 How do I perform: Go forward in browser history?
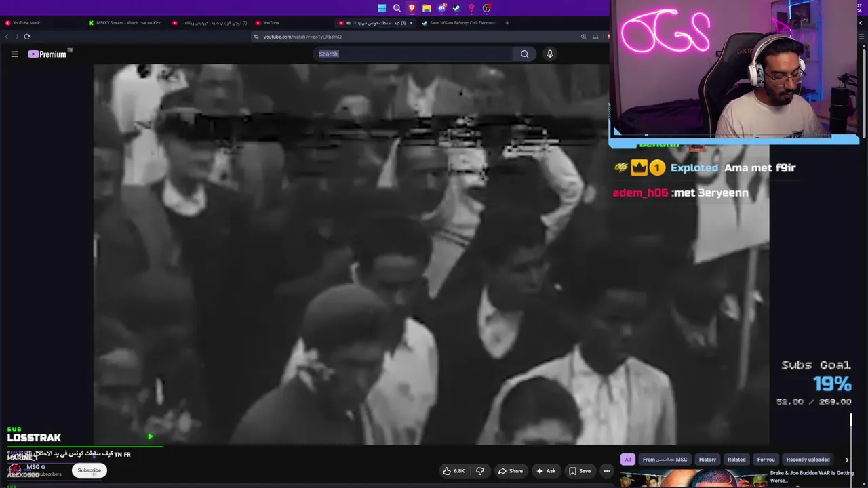pos(16,37)
